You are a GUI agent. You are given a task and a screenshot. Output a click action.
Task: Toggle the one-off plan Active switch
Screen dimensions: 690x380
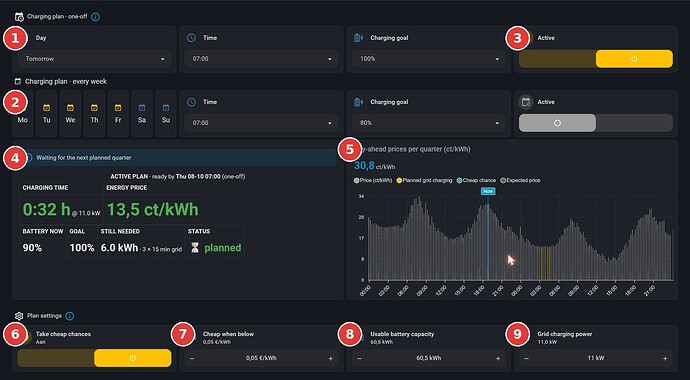coord(596,58)
